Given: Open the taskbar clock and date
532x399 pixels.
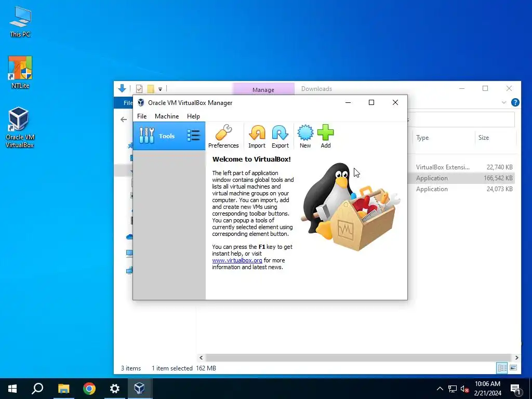Looking at the screenshot, I should (x=487, y=389).
